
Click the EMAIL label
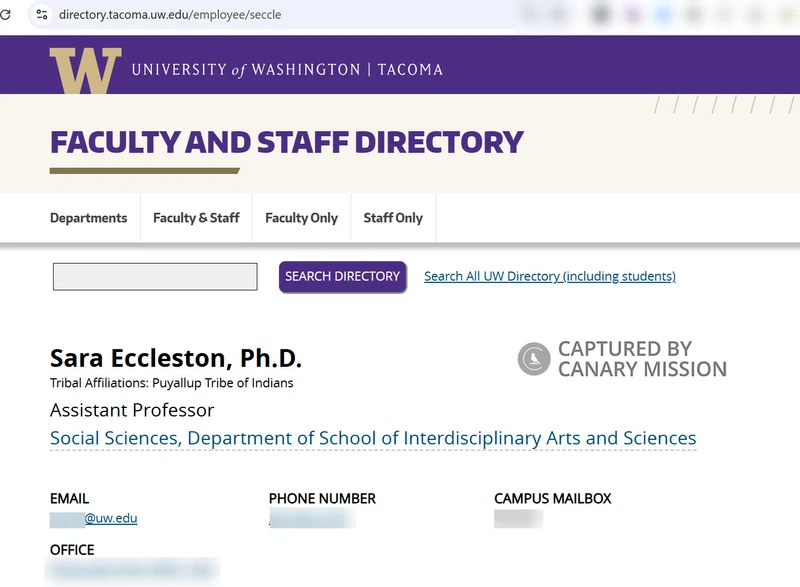[x=69, y=498]
